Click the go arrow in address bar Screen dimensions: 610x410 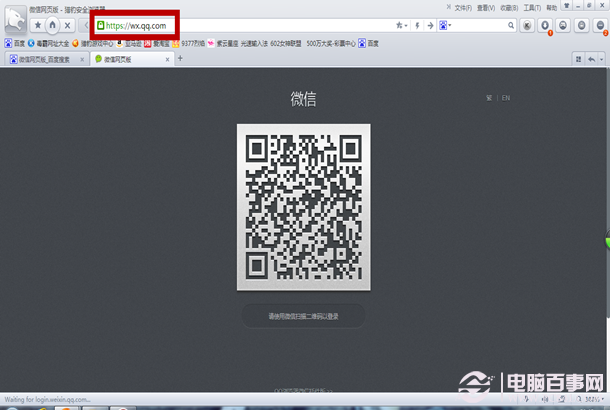point(430,26)
